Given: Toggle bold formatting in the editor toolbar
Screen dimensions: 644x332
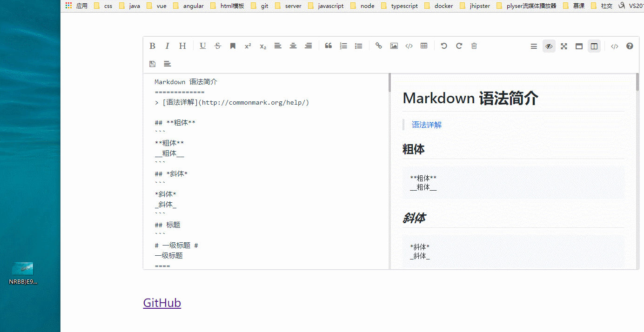Looking at the screenshot, I should [x=152, y=46].
